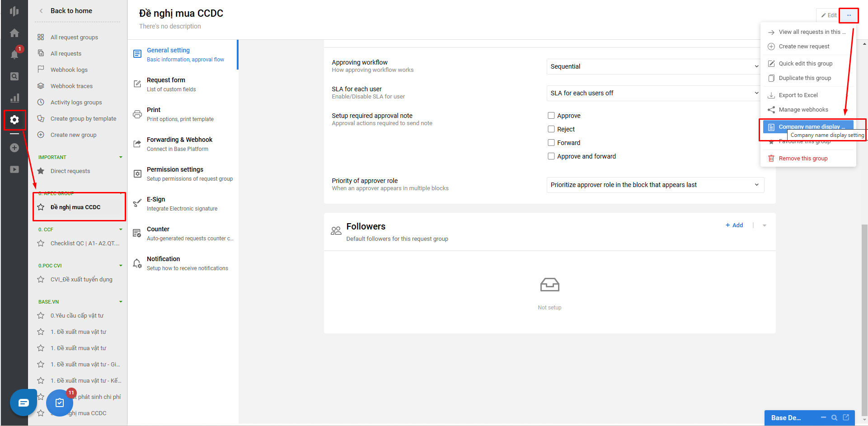Star the Checklist QC group
This screenshot has height=426, width=868.
tap(41, 243)
